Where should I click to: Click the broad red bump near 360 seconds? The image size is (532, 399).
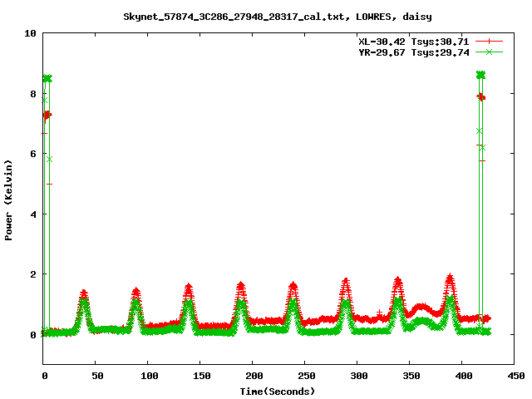point(421,308)
